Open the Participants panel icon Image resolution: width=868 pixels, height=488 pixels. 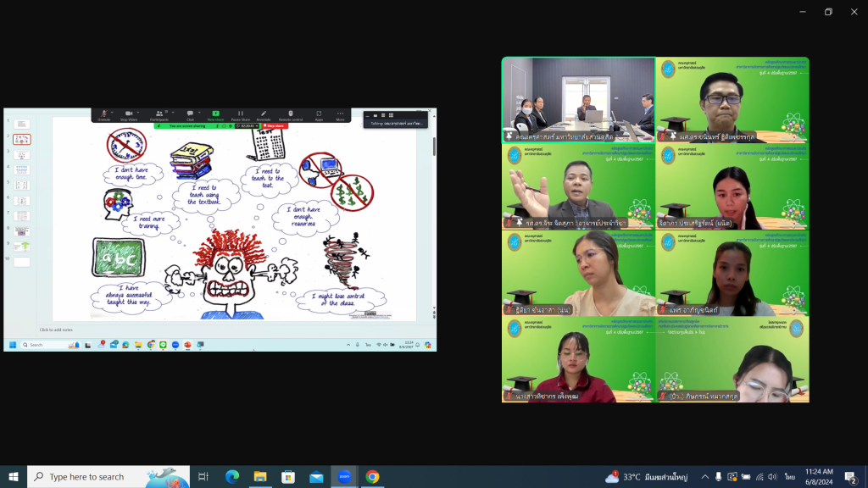pyautogui.click(x=159, y=114)
